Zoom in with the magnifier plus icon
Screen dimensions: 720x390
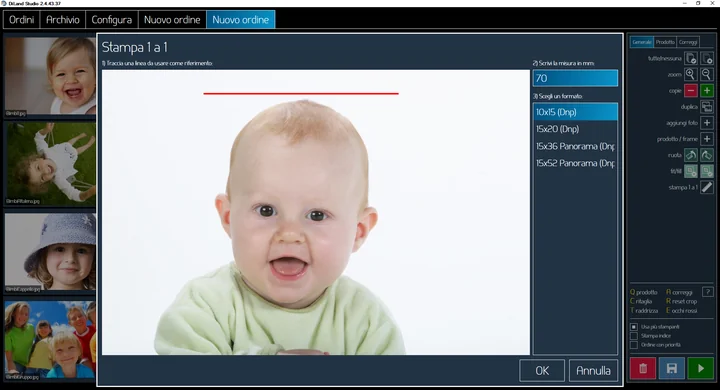691,74
